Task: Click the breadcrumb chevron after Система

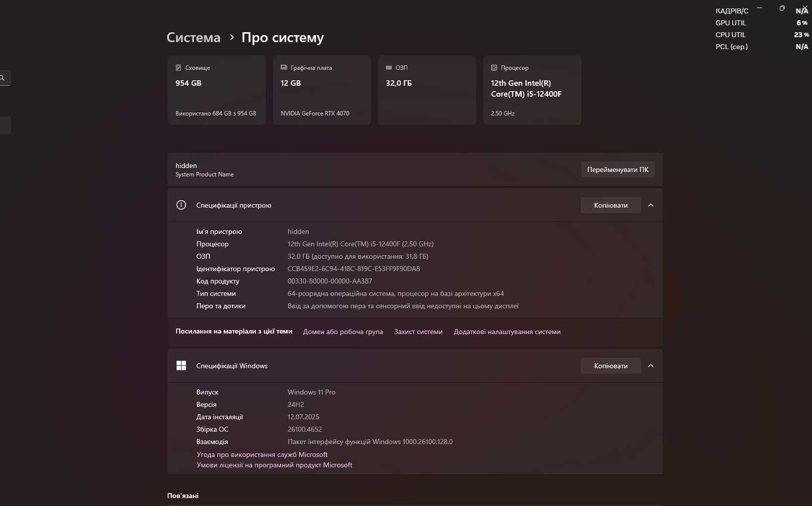Action: coord(232,37)
